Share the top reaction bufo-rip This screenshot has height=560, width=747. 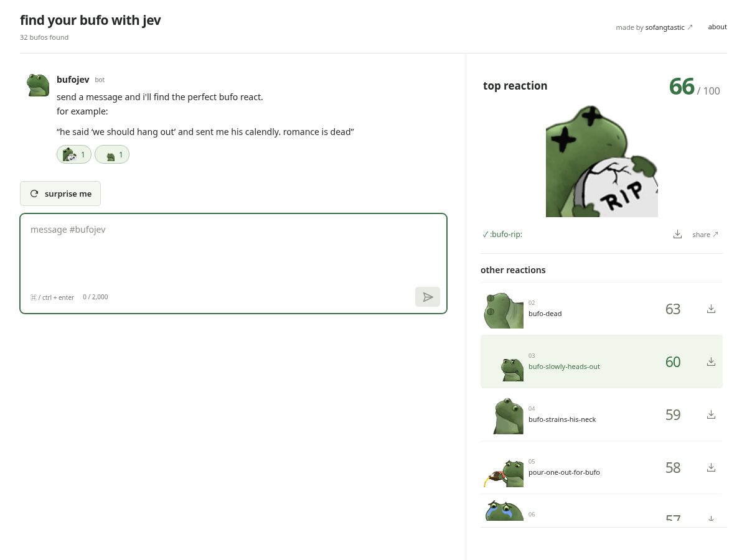(x=705, y=235)
